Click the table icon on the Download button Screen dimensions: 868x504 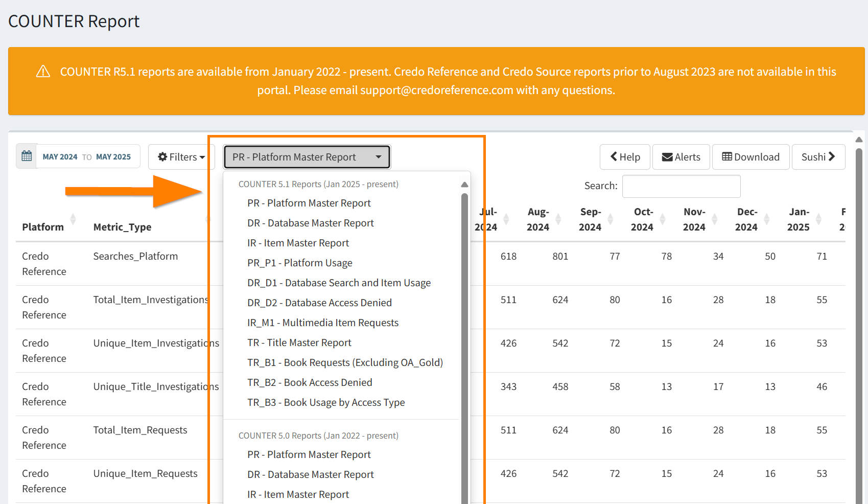tap(728, 157)
